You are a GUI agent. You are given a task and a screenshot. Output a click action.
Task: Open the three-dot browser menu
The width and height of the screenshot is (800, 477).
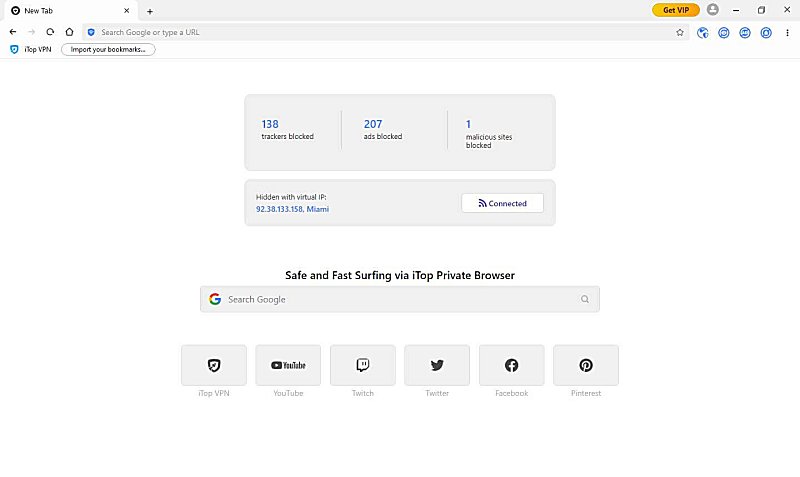pyautogui.click(x=787, y=32)
